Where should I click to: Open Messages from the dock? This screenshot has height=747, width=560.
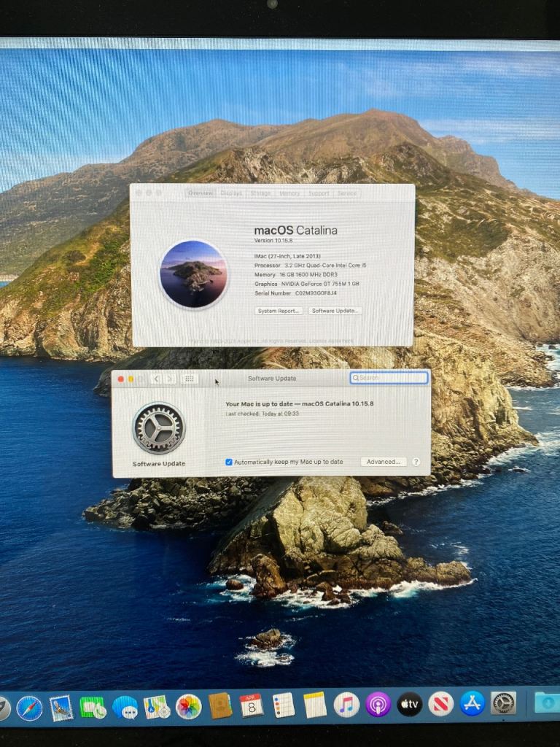(x=125, y=707)
